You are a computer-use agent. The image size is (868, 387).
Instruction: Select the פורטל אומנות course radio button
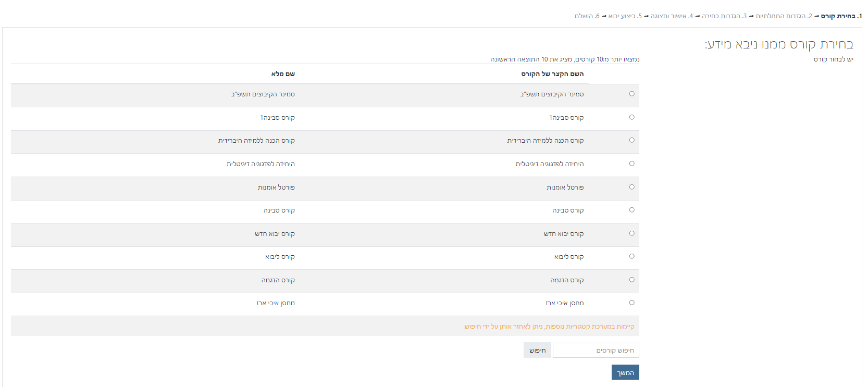point(631,187)
